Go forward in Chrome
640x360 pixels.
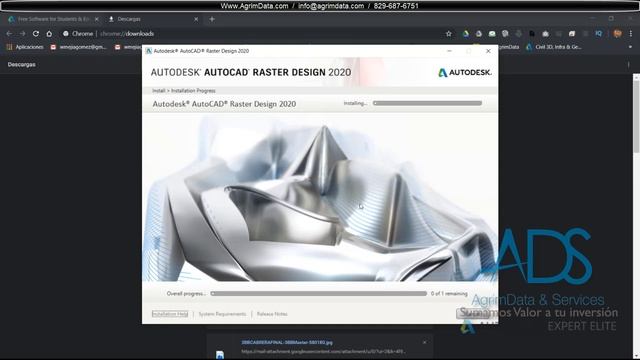(22, 34)
